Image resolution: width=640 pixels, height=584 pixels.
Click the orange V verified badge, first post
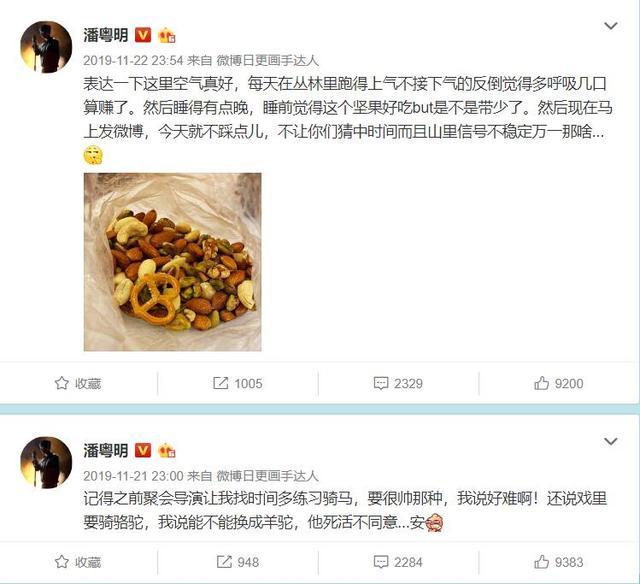coord(143,36)
